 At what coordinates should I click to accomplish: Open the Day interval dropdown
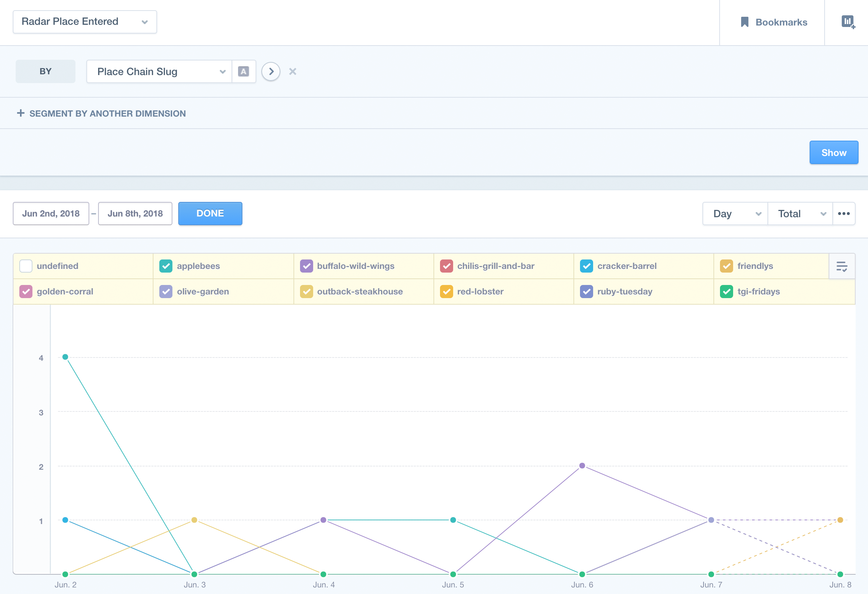(735, 214)
